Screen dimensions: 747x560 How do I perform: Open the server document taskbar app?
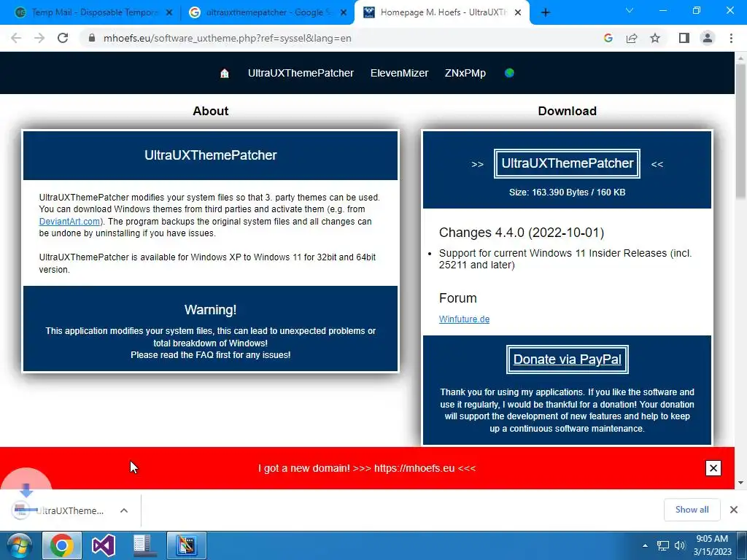coord(144,545)
